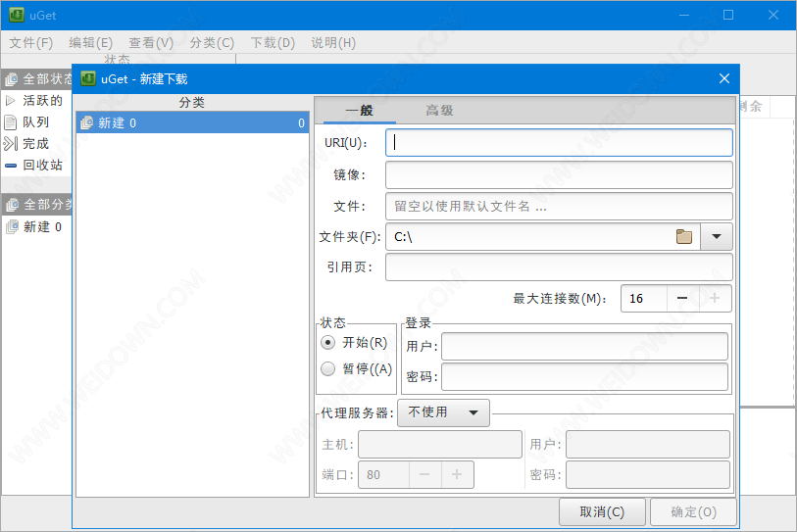Click the 文件 filename input field
This screenshot has height=532, width=797.
[x=559, y=207]
